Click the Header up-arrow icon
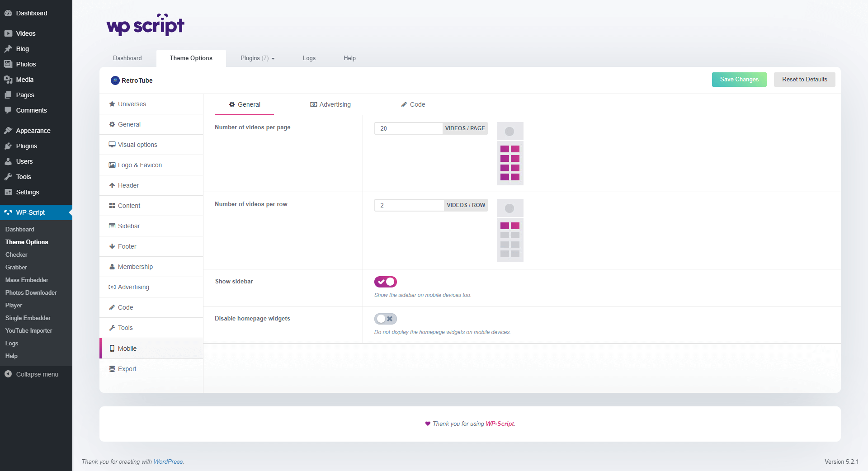Image resolution: width=868 pixels, height=471 pixels. [112, 185]
